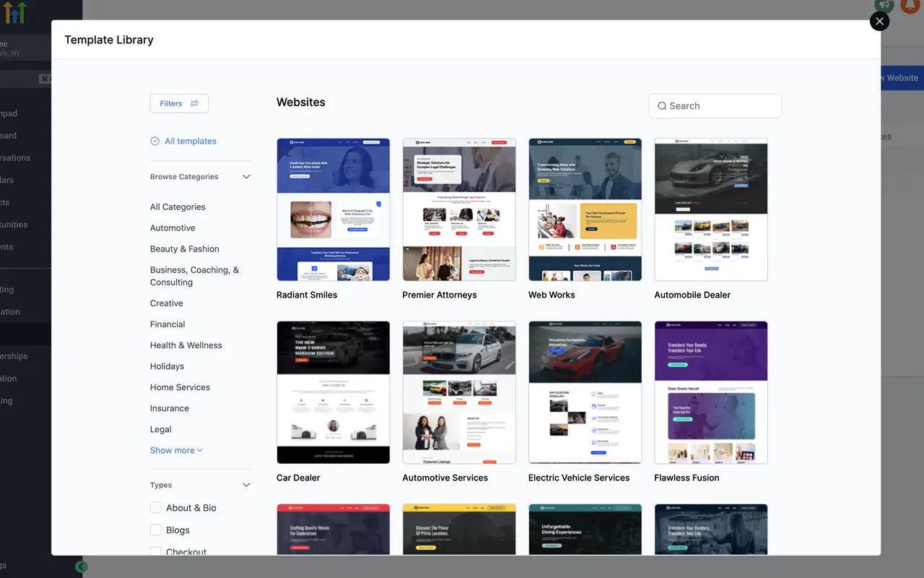924x578 pixels.
Task: Click the Web Works title text
Action: point(552,295)
